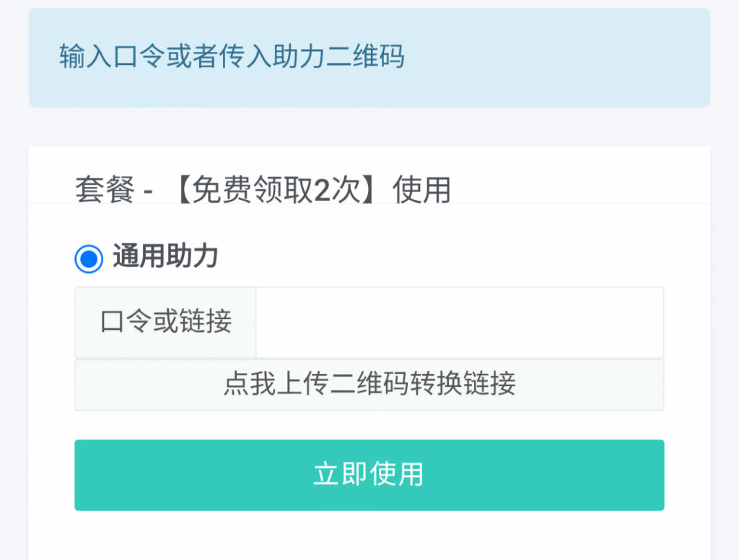Click the dash after 套餐 in heading
Viewport: 739px width, 560px height.
pyautogui.click(x=148, y=191)
